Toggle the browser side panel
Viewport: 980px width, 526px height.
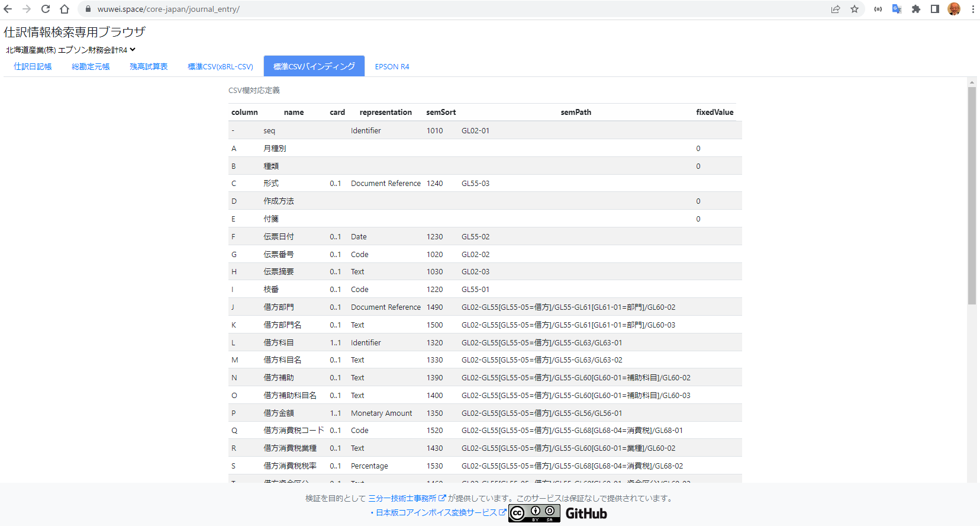934,9
